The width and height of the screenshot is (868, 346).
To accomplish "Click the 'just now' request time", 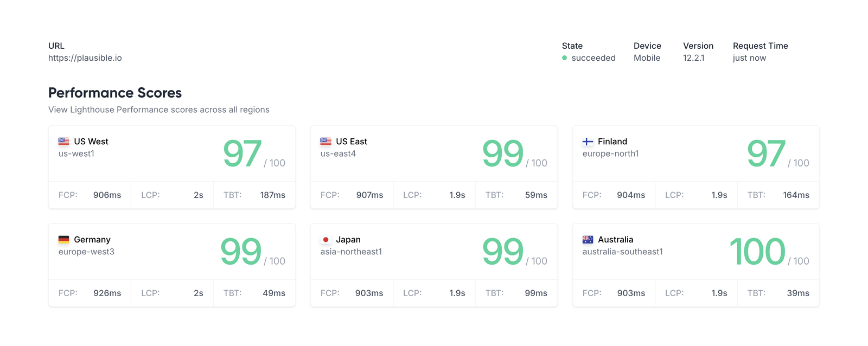I will tap(749, 58).
